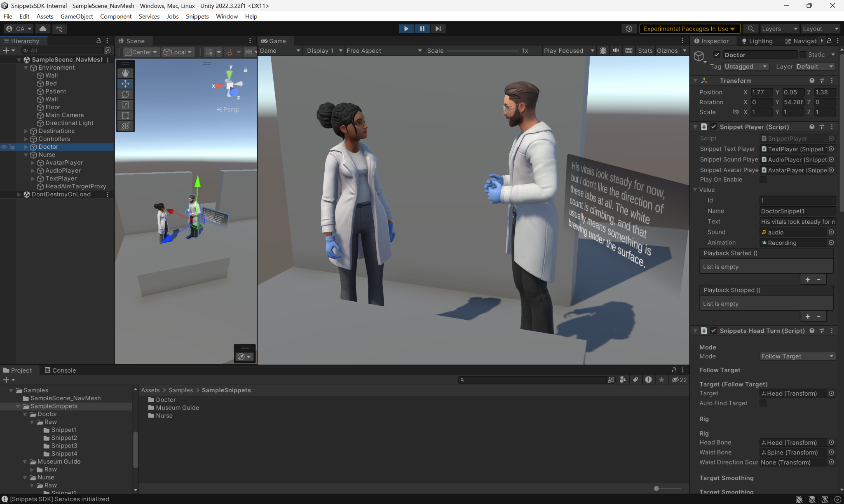Switch to the Scene tab
This screenshot has height=504, width=844.
coord(132,41)
